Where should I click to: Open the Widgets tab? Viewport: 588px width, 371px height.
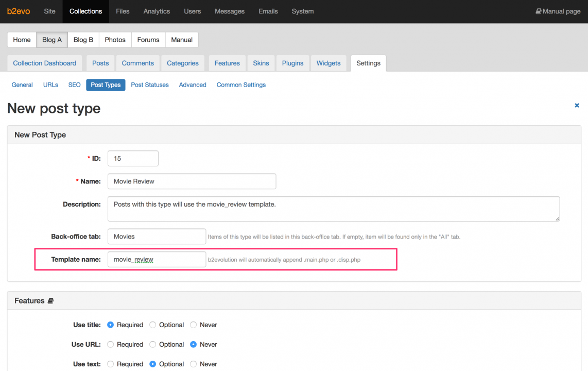point(328,63)
